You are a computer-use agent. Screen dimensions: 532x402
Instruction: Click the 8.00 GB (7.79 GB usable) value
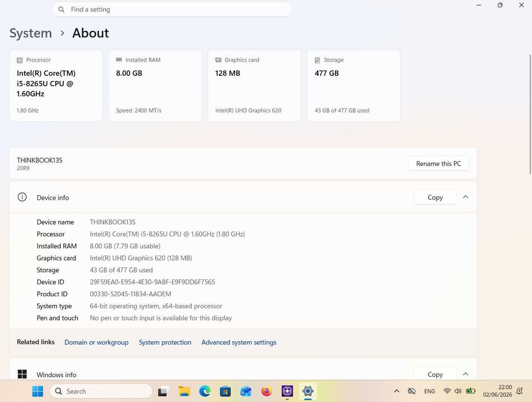pyautogui.click(x=125, y=246)
